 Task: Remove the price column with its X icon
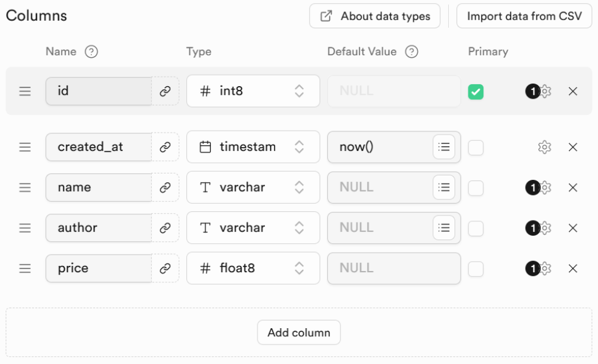point(572,268)
